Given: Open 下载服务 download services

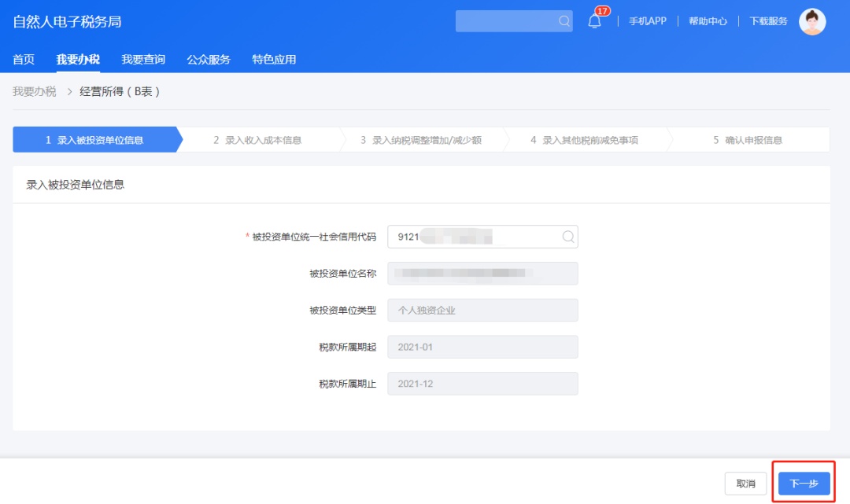Looking at the screenshot, I should coord(768,21).
